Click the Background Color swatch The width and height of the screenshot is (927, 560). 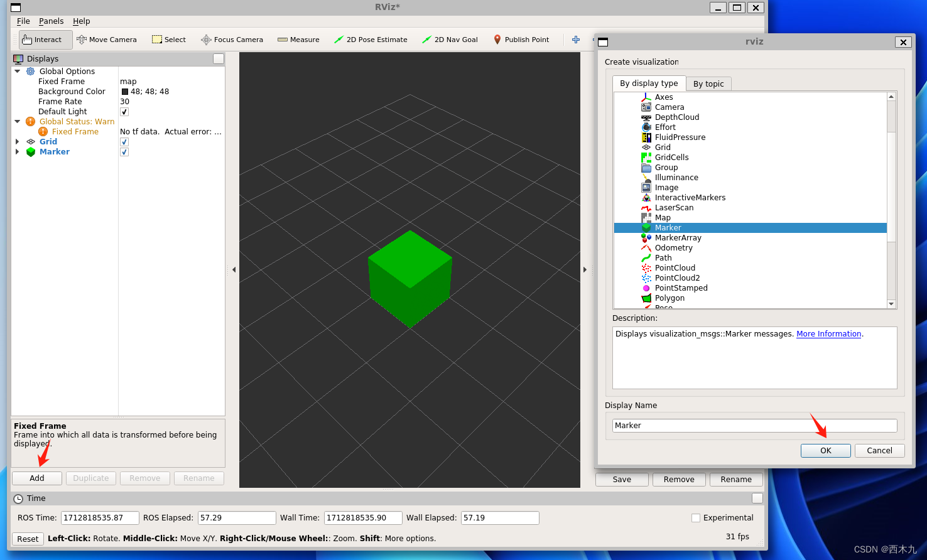(x=125, y=92)
